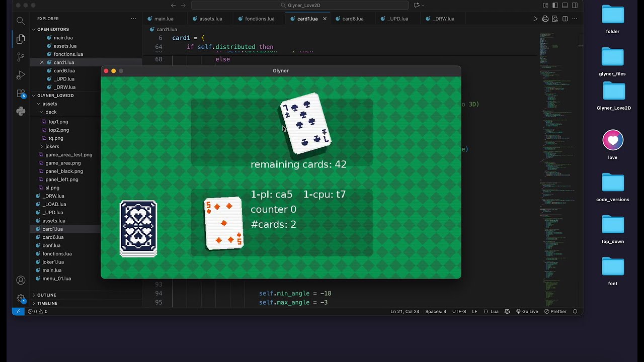Click the 7 of clubs card

[x=305, y=123]
